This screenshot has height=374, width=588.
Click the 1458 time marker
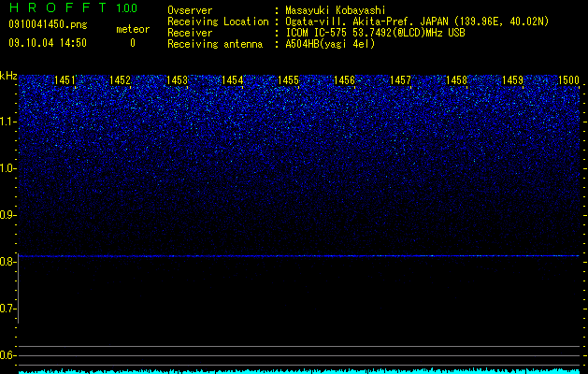(457, 80)
